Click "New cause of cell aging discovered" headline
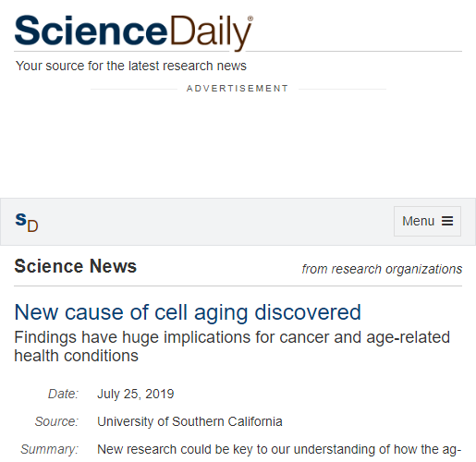Viewport: 476px width, 462px height. pyautogui.click(x=188, y=312)
